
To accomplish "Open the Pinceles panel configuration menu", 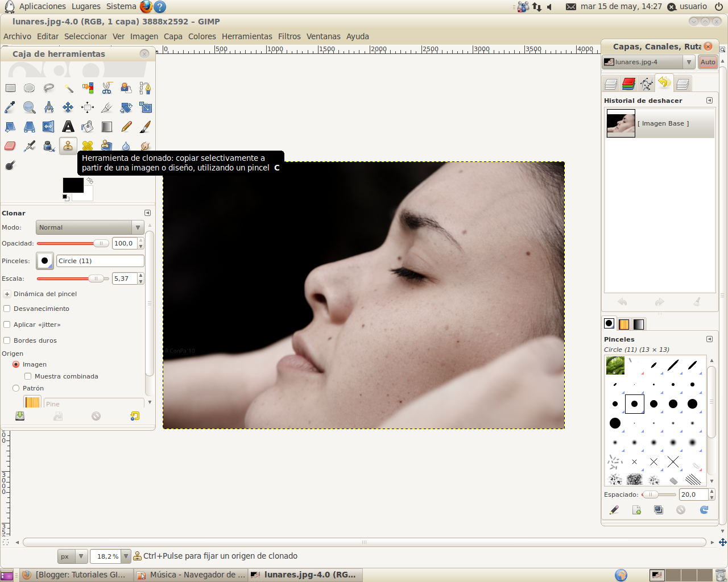I will click(709, 339).
